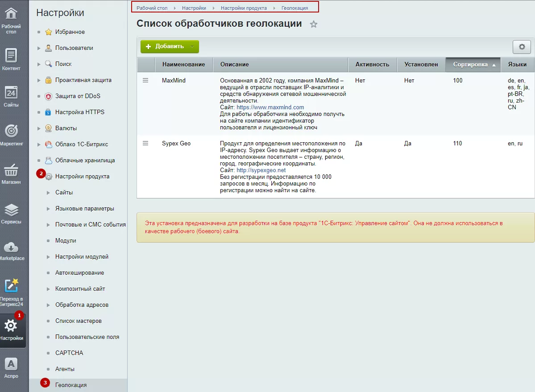Sort by Активность column header
This screenshot has height=392, width=535.
372,64
